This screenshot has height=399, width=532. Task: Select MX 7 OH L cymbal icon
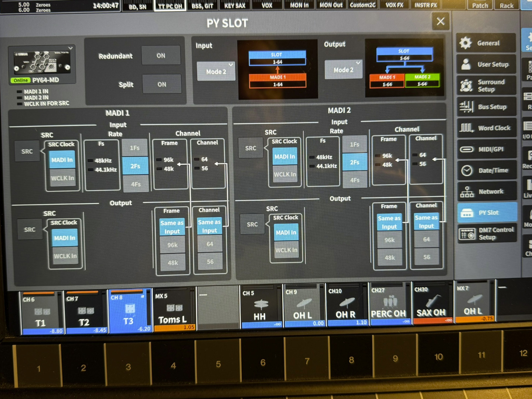tap(475, 299)
